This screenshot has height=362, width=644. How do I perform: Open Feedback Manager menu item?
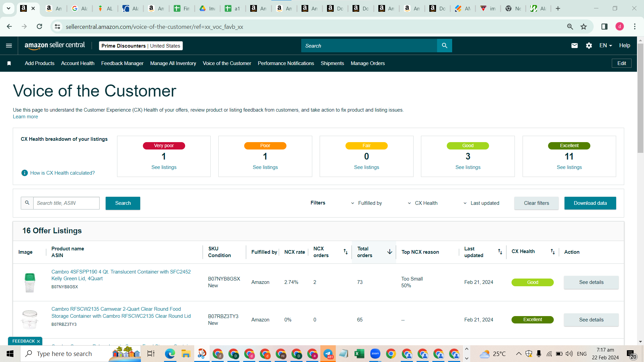click(122, 63)
